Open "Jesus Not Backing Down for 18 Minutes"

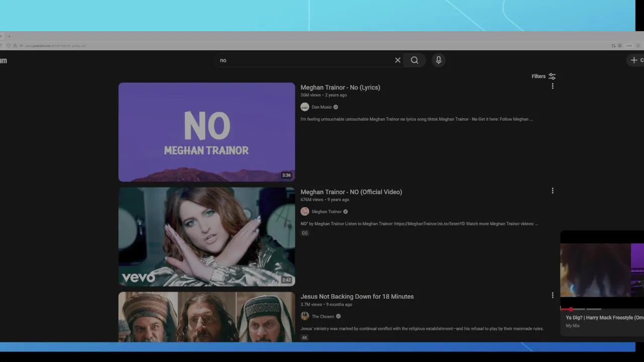pos(357,297)
